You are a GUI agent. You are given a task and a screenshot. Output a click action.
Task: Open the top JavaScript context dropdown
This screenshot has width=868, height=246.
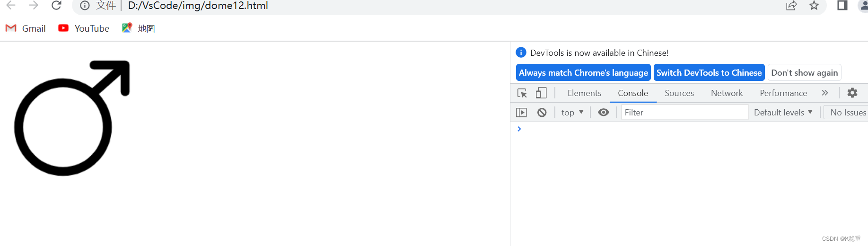[x=572, y=113]
